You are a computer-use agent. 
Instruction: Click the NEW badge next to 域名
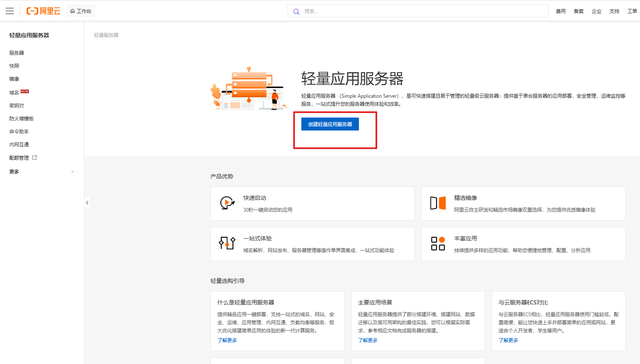(x=25, y=92)
